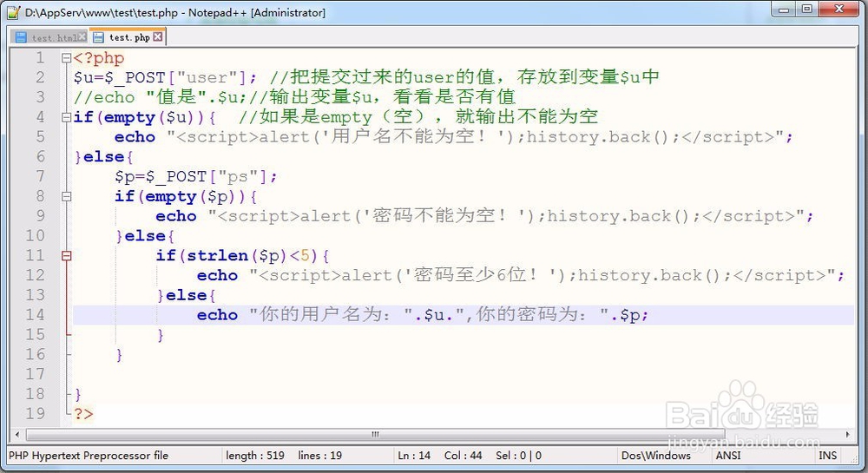Click the ?> closing tag on line 19

83,414
